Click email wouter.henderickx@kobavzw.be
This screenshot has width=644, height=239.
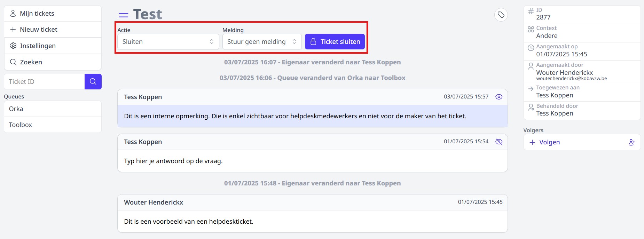[571, 79]
